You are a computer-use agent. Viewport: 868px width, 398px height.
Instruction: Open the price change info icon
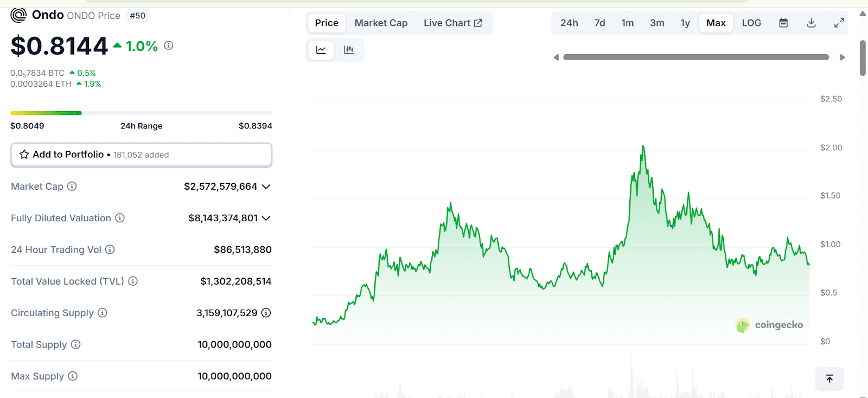pos(169,46)
